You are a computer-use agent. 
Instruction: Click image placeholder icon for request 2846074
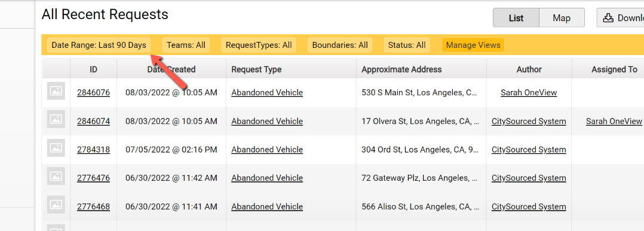56,120
